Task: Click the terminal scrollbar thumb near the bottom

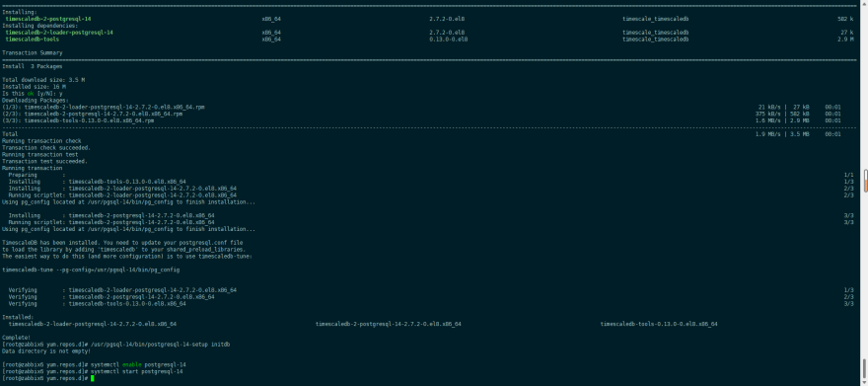Action: (864, 367)
